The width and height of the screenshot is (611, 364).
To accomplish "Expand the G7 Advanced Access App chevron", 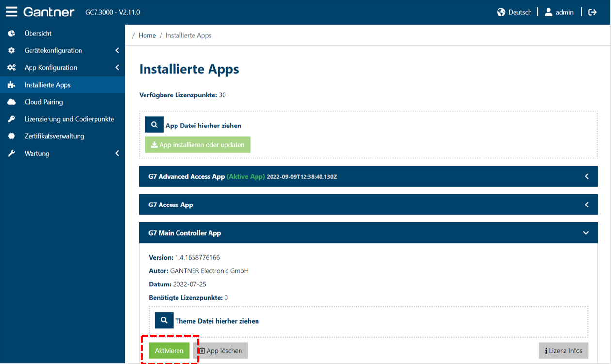I will point(586,176).
